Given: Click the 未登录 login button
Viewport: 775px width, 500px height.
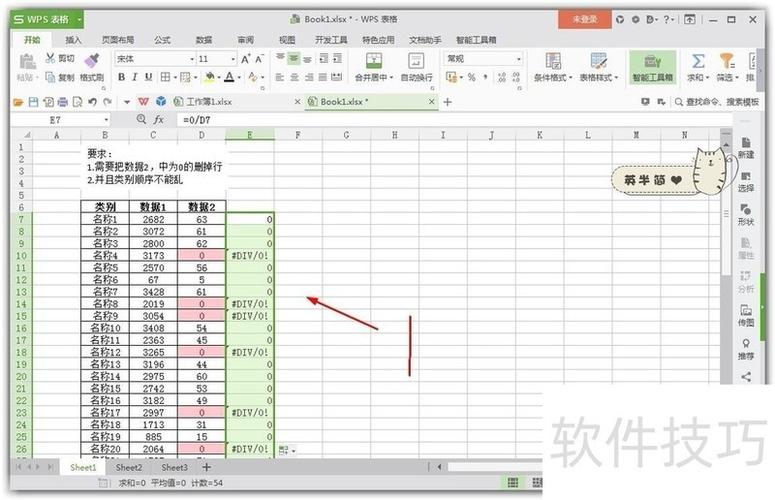Looking at the screenshot, I should pos(585,19).
